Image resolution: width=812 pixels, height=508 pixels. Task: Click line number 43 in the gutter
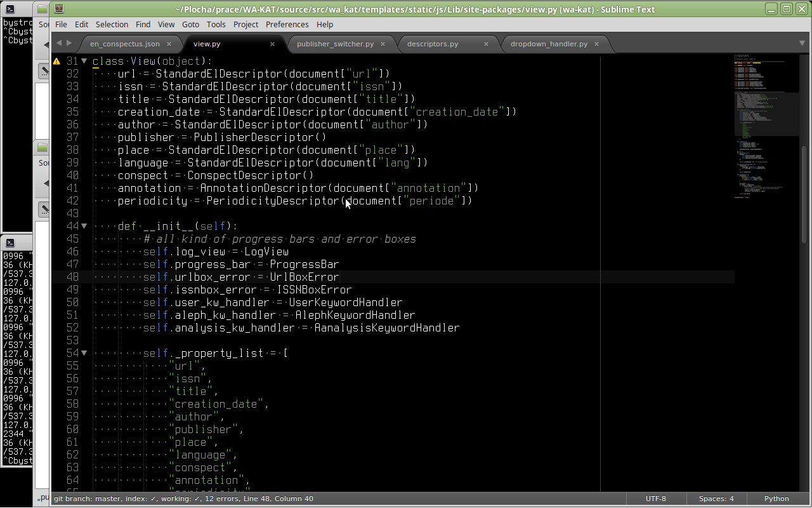[x=72, y=213]
